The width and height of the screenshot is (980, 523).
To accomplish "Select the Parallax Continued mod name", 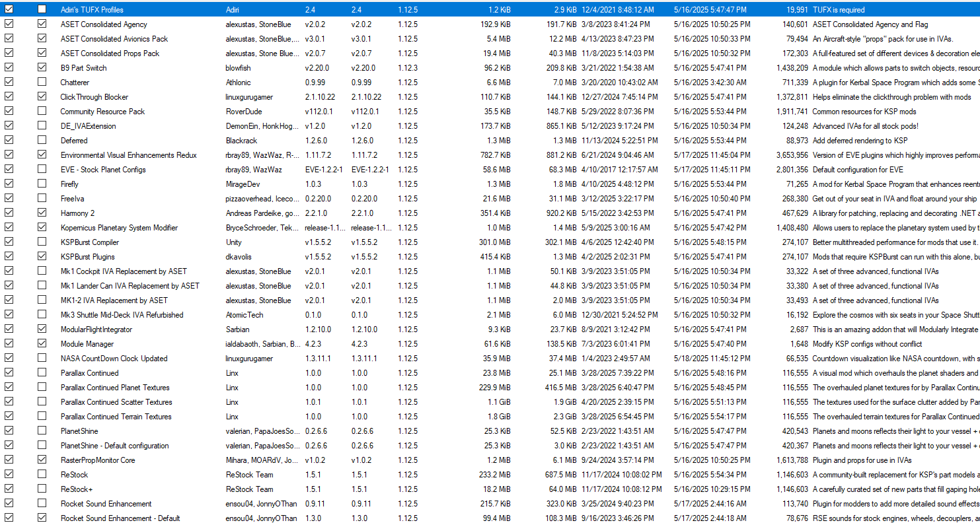I will coord(90,373).
